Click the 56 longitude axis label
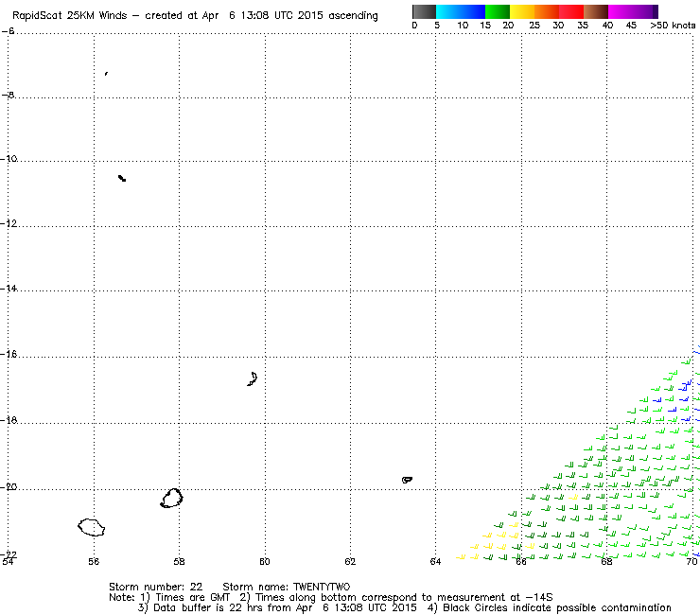Viewport: 700px width, 615px height. click(94, 561)
